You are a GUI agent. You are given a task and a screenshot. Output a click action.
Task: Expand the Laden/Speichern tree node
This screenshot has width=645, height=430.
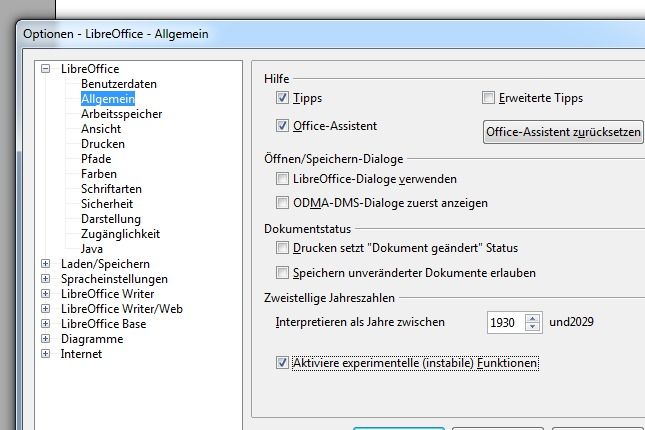point(45,264)
